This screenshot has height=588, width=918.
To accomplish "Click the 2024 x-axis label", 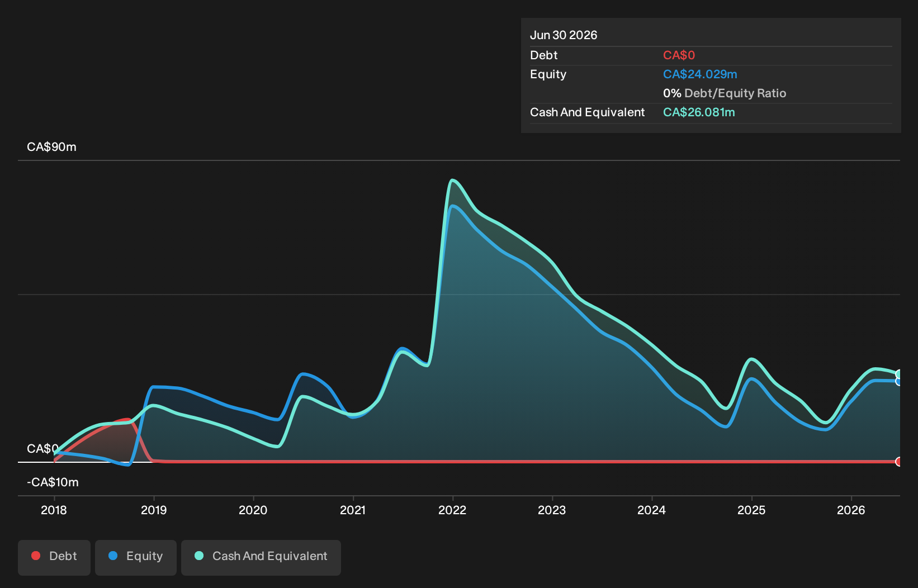I will point(652,510).
